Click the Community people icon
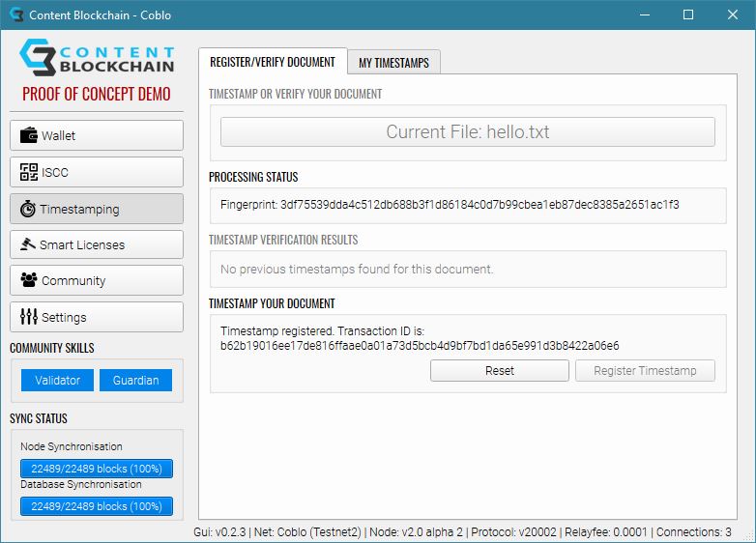756x543 pixels. click(x=28, y=280)
